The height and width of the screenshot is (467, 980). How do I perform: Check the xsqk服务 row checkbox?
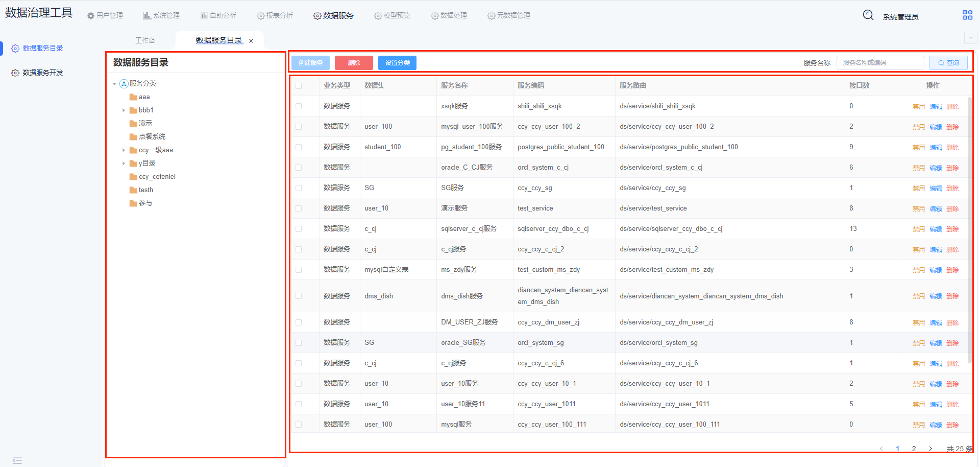(x=299, y=106)
